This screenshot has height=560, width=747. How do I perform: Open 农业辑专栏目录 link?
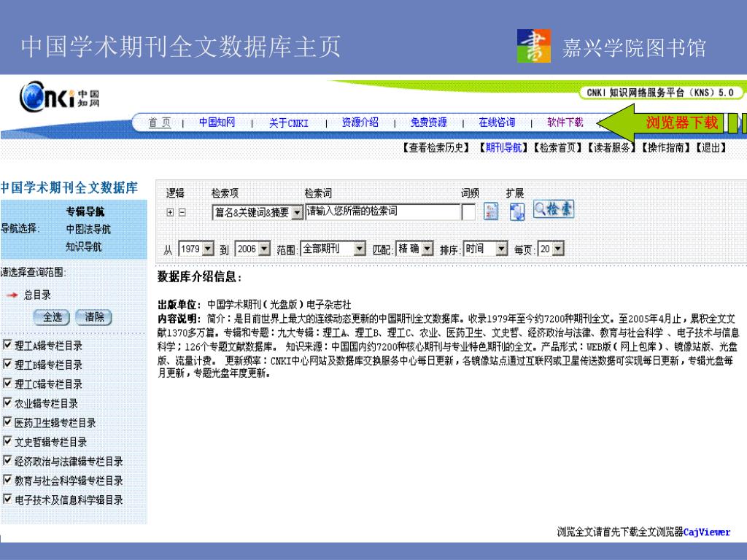click(x=46, y=403)
